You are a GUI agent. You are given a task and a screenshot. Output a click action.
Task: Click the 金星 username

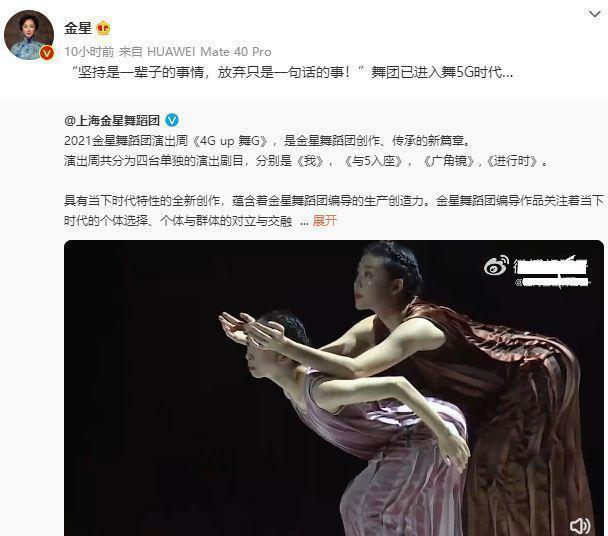coord(78,28)
